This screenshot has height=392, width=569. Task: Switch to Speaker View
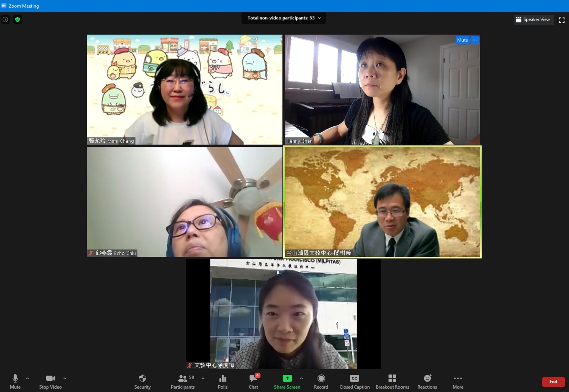pos(533,19)
